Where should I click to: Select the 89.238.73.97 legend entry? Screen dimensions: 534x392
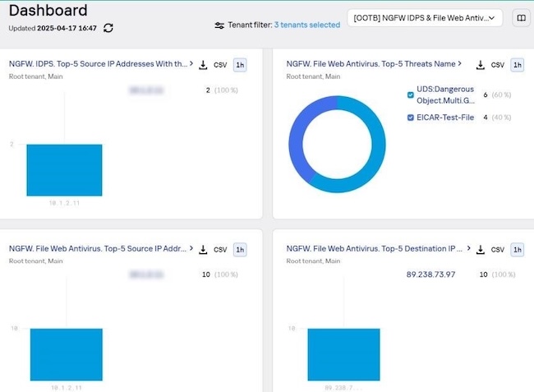pyautogui.click(x=430, y=274)
